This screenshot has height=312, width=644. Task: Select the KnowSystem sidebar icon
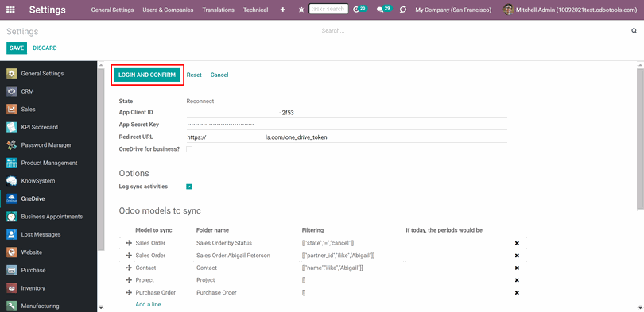(11, 181)
